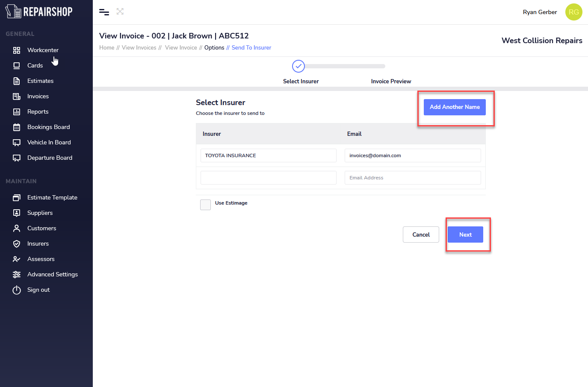Open Estimates via its document icon
The width and height of the screenshot is (588, 387).
[17, 81]
